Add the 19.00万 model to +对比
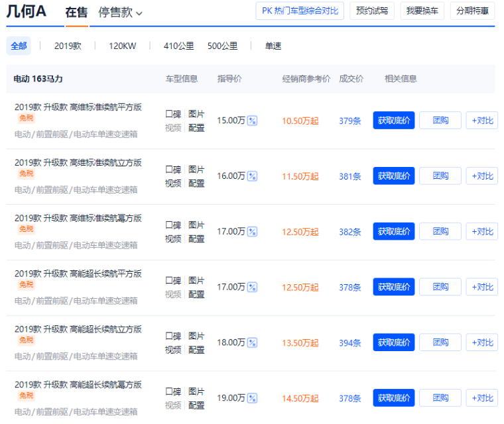 [482, 398]
